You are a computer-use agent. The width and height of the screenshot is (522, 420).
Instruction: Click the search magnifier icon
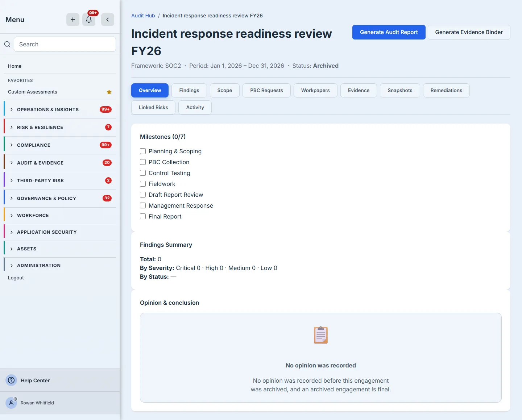tap(7, 44)
